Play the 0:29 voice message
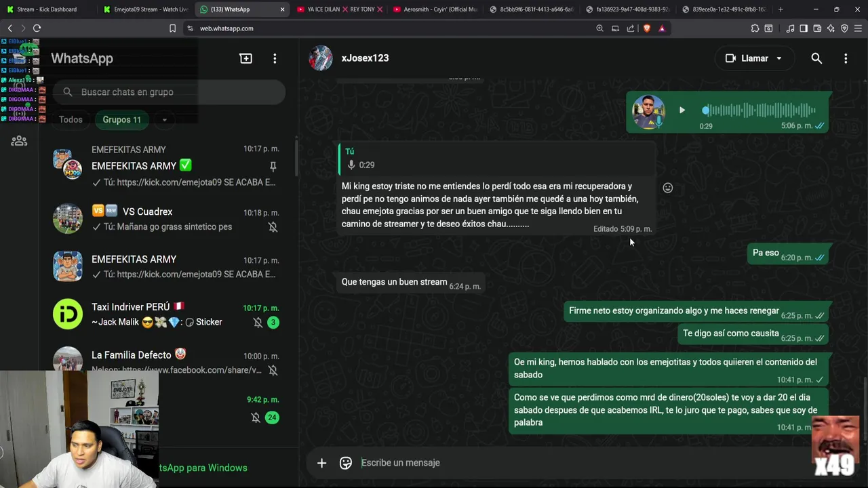 point(682,110)
